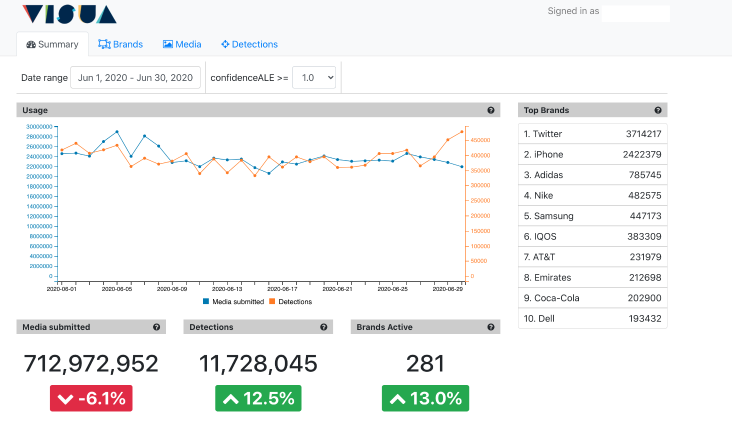Select the Dell brand row
The width and height of the screenshot is (732, 436).
click(x=592, y=319)
